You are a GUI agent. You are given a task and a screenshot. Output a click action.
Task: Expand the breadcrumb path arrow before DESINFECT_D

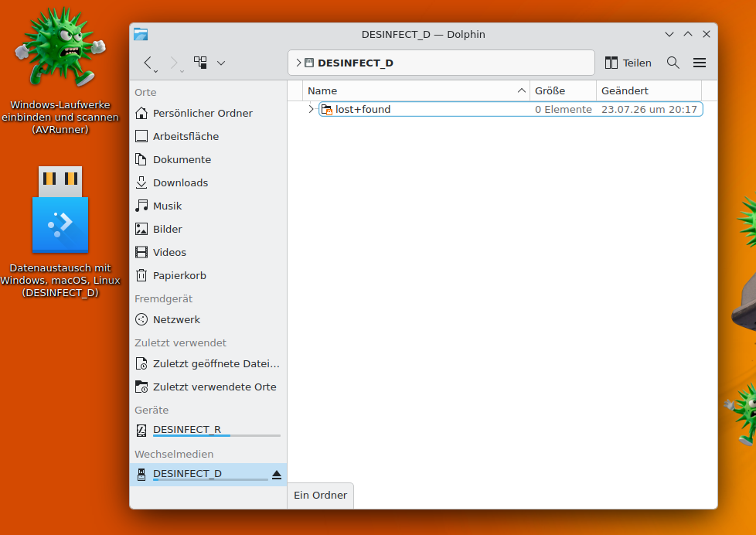[298, 63]
